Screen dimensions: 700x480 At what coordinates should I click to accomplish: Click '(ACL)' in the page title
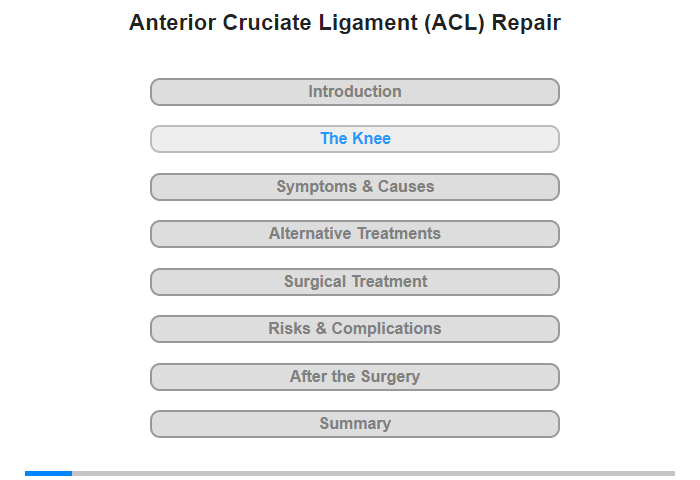454,23
